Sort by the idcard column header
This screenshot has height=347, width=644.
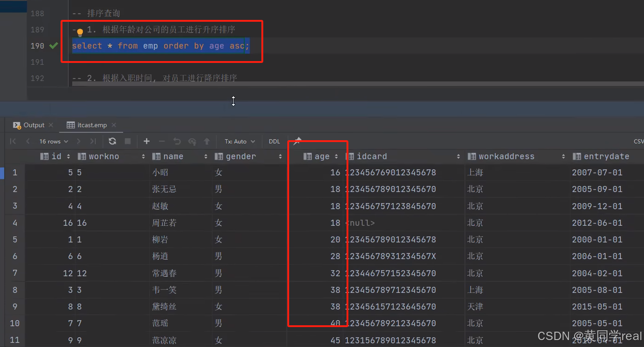[402, 156]
